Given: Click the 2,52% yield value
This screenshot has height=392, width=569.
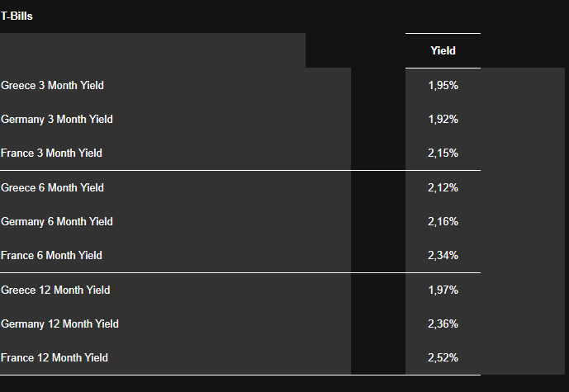Looking at the screenshot, I should [x=443, y=358].
